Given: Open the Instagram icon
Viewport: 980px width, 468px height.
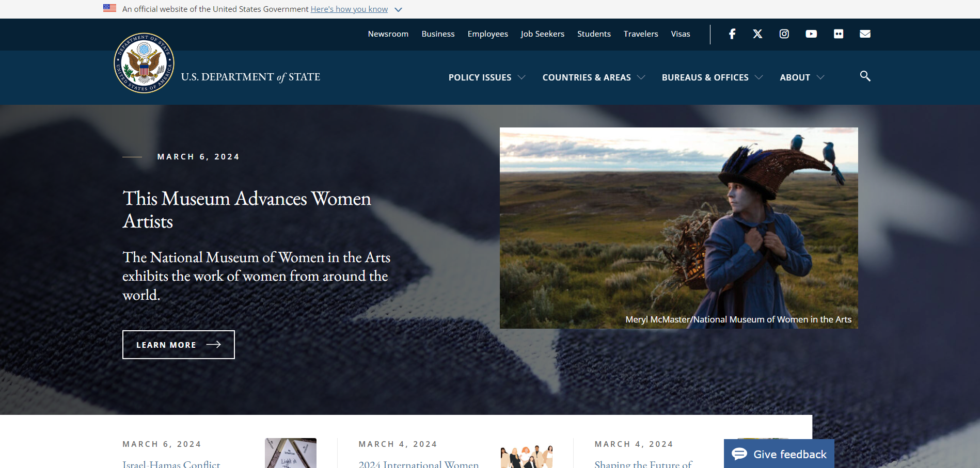Looking at the screenshot, I should coord(784,34).
